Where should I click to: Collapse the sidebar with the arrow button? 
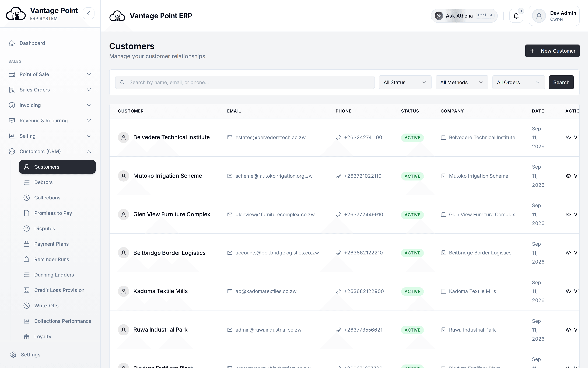[x=88, y=13]
